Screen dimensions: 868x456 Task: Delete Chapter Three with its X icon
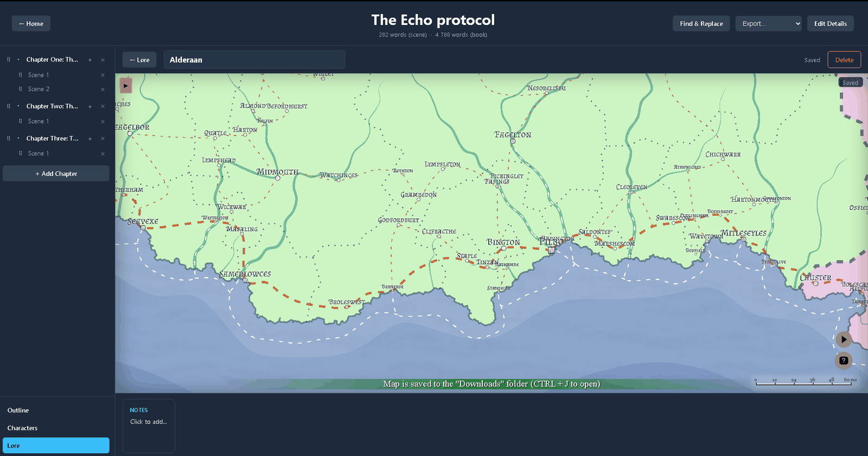tap(103, 139)
